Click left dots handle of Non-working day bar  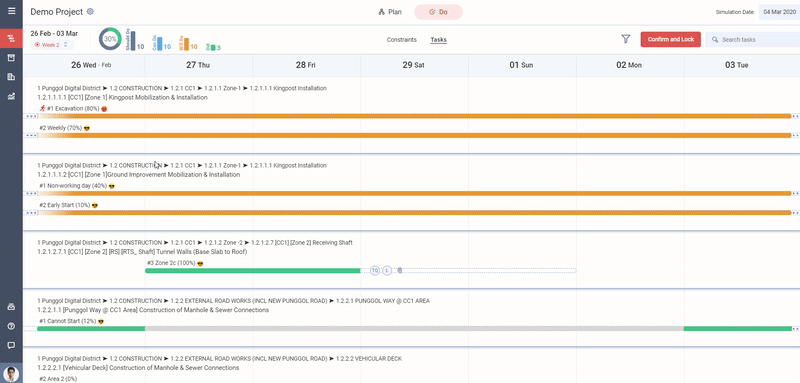[x=31, y=194]
